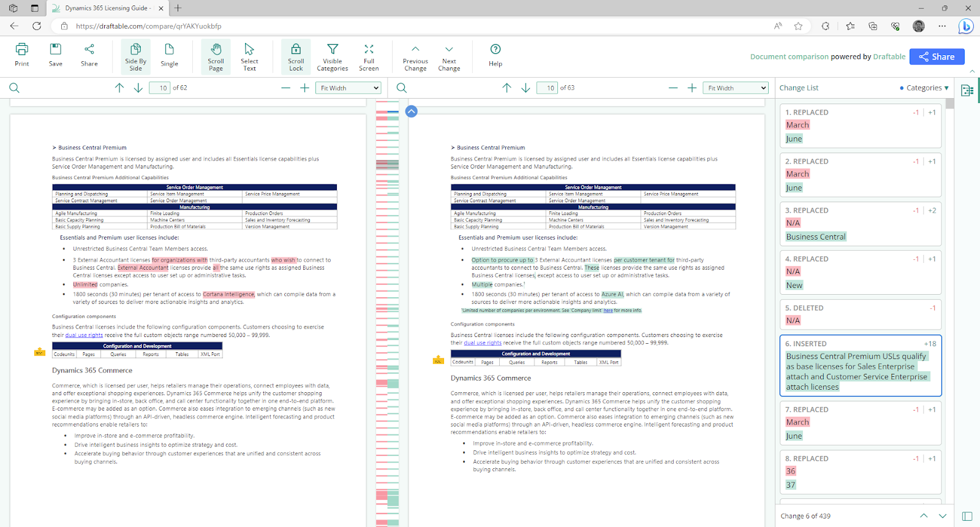Activate the Scroll Page tool
Screen dimensions: 980x527
click(216, 57)
